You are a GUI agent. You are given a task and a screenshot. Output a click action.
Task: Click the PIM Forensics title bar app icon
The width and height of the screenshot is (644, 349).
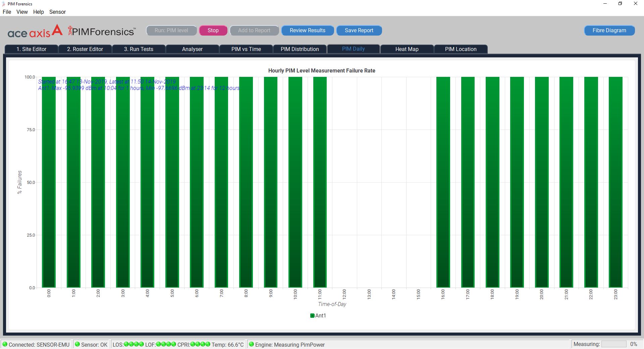coord(4,4)
